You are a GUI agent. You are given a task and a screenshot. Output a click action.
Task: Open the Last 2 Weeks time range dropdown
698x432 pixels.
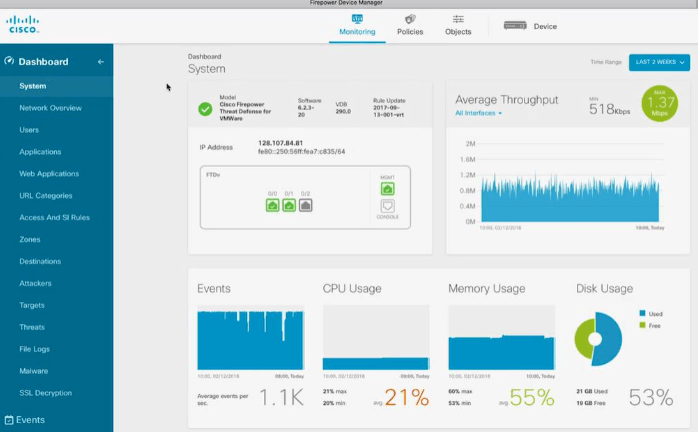coord(659,62)
